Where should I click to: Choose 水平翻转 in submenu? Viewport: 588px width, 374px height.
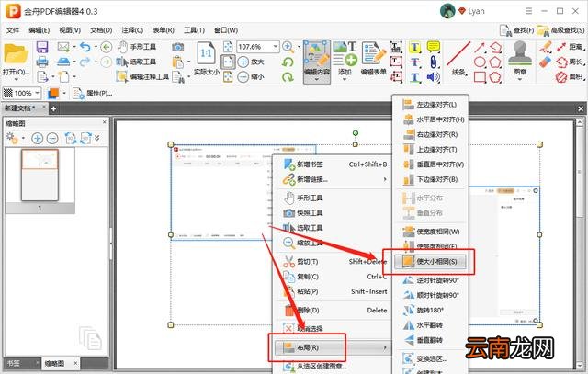click(x=430, y=325)
